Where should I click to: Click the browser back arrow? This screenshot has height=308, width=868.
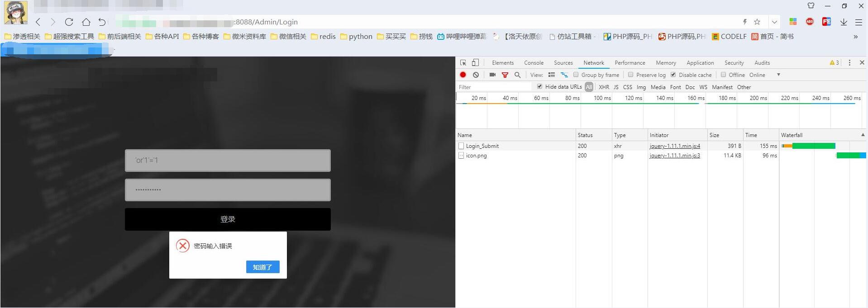[38, 22]
